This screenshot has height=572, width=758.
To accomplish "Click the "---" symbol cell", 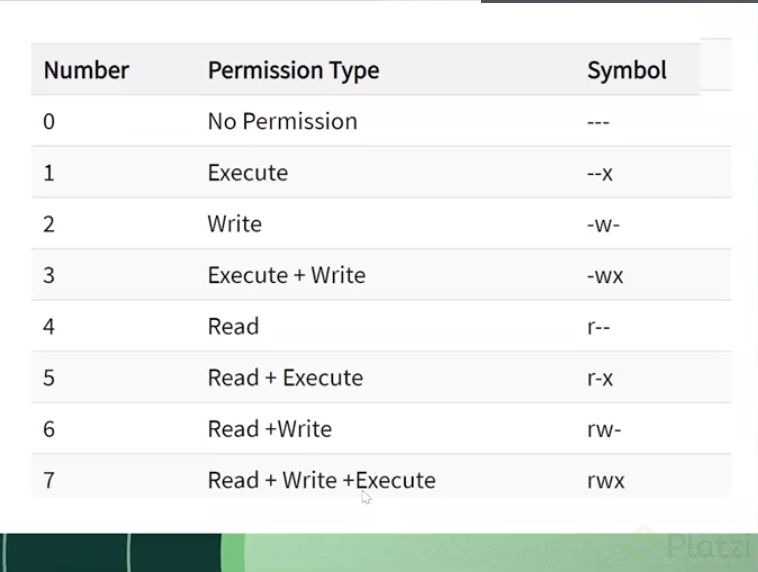I will click(x=598, y=121).
